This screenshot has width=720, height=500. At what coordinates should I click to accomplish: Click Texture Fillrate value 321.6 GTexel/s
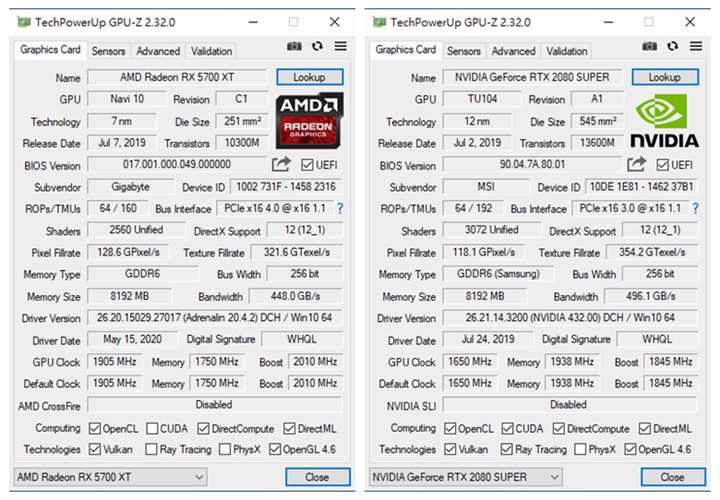coord(297,252)
